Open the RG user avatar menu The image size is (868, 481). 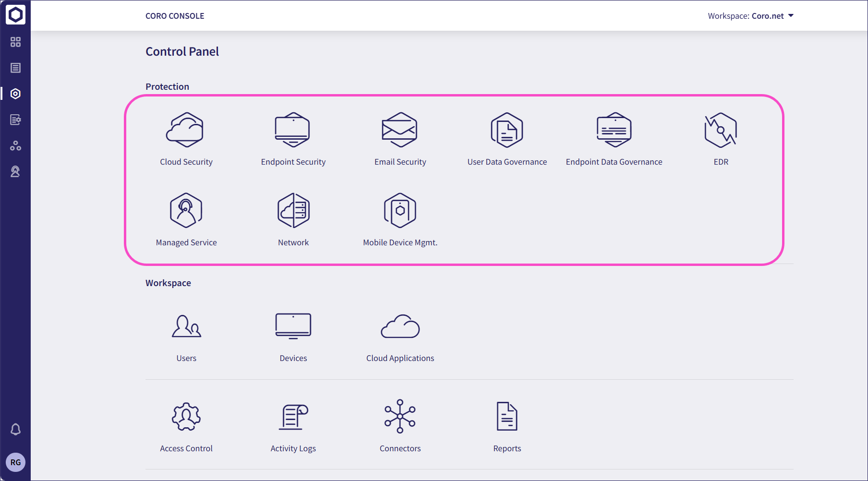[x=15, y=462]
